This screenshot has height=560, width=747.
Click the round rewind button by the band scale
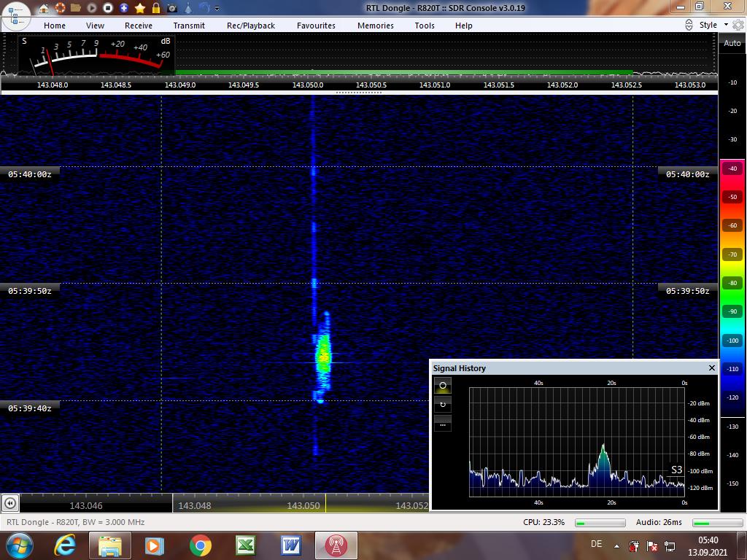(10, 503)
